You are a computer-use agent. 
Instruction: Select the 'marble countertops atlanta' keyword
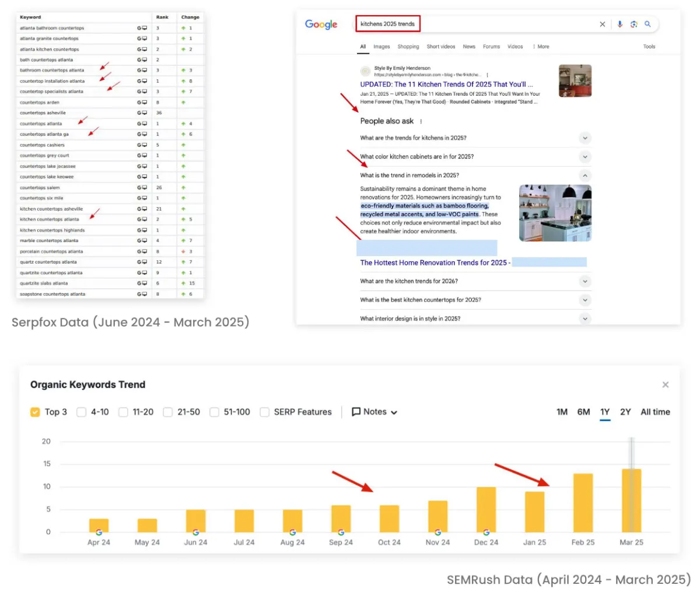(x=49, y=241)
